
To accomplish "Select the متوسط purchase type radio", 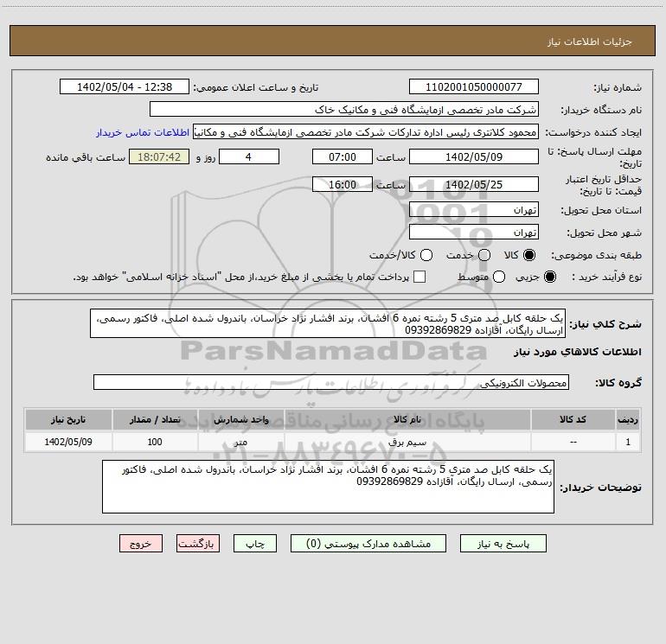I will click(x=499, y=277).
